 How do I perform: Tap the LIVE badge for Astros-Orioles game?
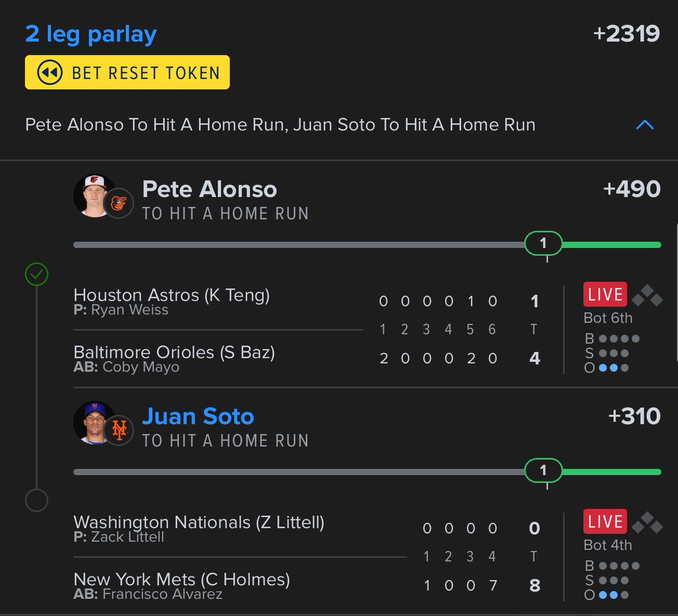605,294
